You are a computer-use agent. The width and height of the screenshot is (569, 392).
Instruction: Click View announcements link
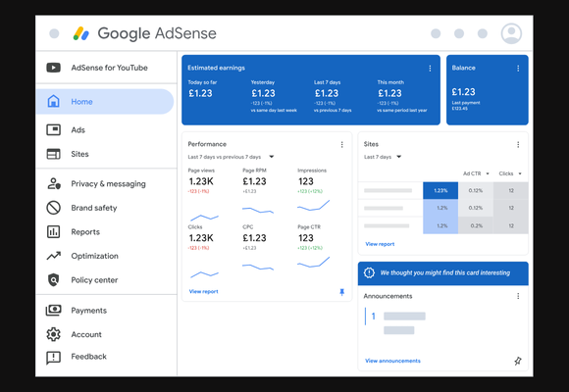coord(392,361)
